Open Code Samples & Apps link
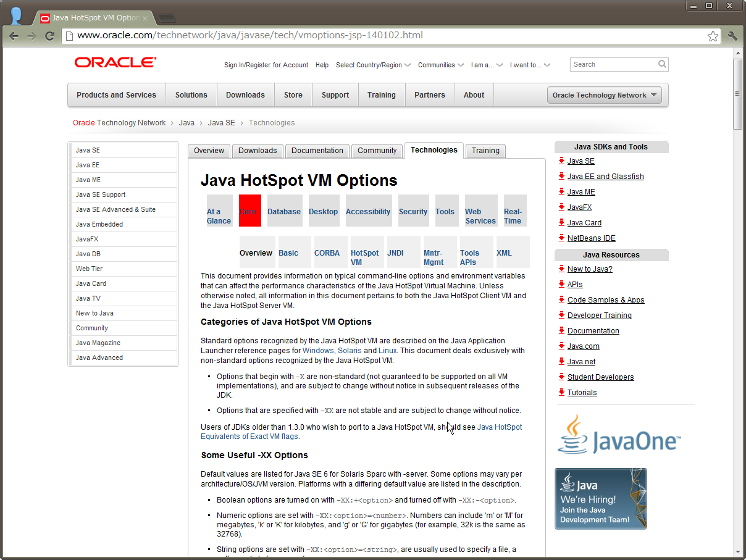The image size is (746, 560). (x=606, y=300)
